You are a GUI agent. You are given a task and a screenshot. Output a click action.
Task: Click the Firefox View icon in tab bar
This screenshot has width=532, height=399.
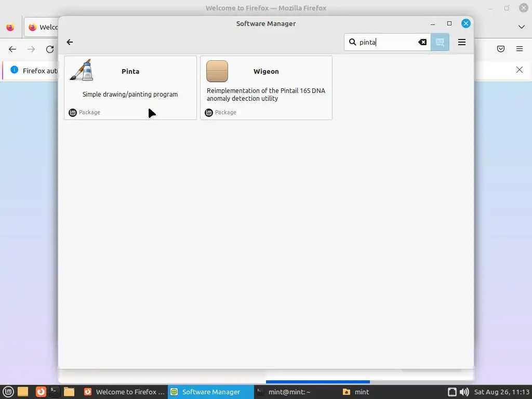(10, 27)
